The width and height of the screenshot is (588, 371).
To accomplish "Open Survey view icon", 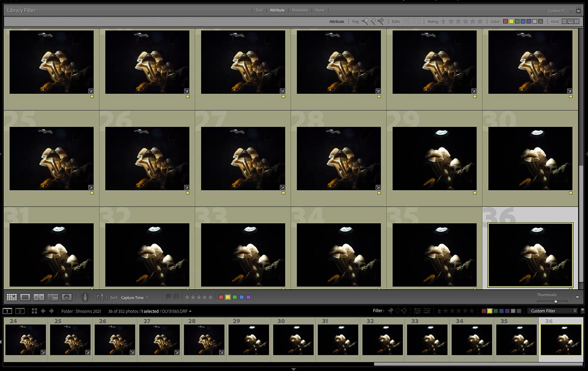I will [53, 297].
